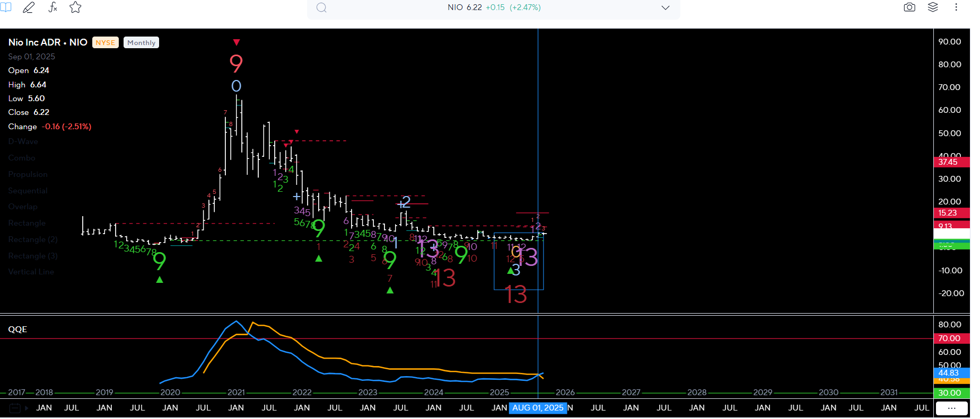This screenshot has width=980, height=419.
Task: Select the Rectangle (3) label
Action: click(33, 256)
